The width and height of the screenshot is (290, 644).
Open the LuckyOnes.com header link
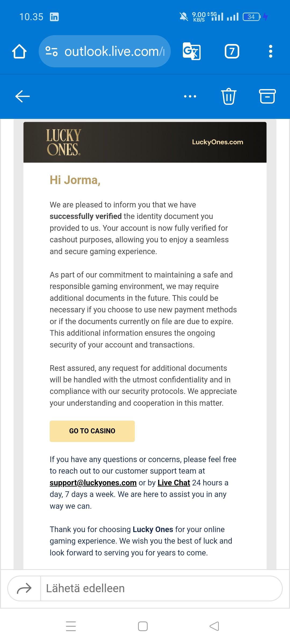point(218,142)
